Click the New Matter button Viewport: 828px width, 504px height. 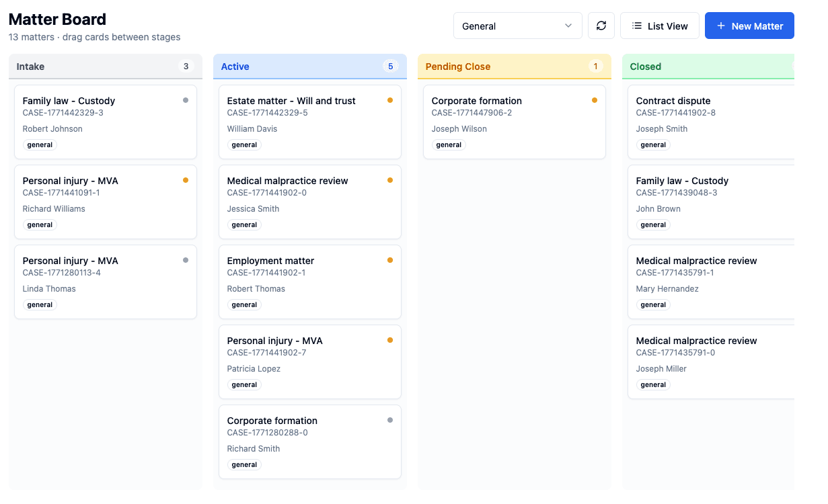coord(749,26)
